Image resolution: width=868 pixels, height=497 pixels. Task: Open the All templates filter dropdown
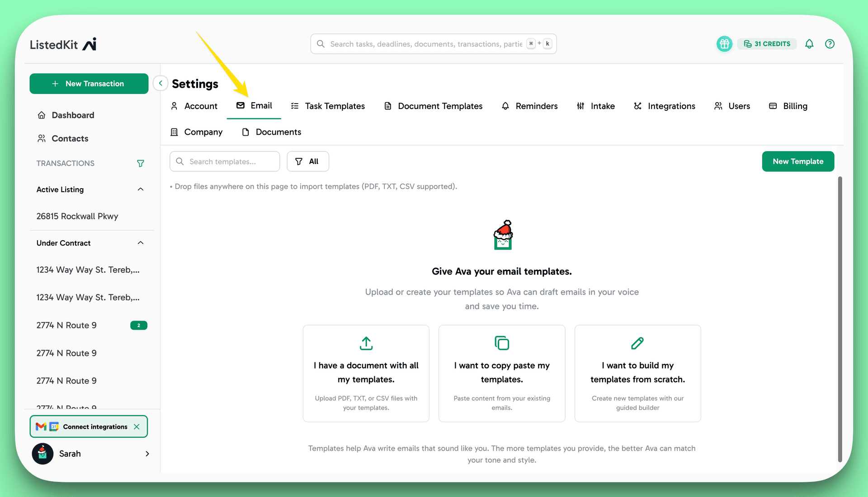(x=308, y=161)
